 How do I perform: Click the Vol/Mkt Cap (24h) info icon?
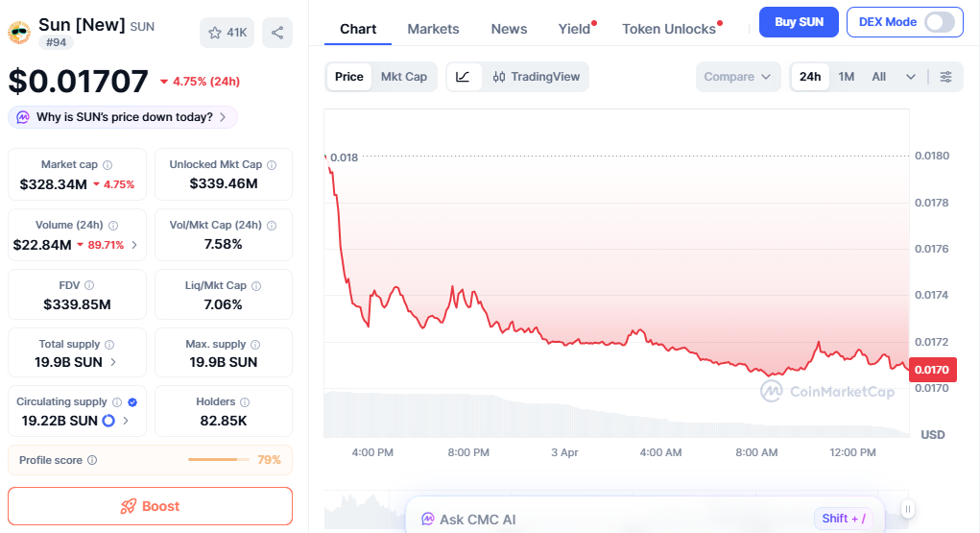pos(272,226)
